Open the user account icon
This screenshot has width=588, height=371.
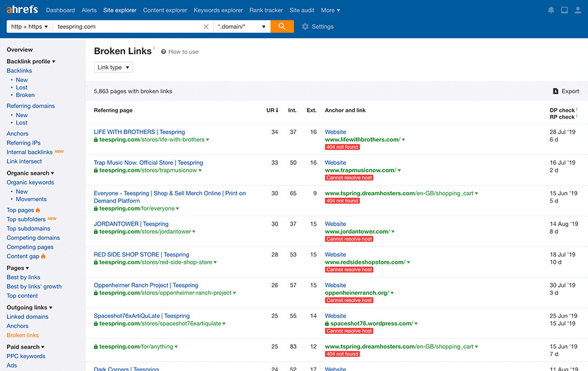(x=578, y=10)
